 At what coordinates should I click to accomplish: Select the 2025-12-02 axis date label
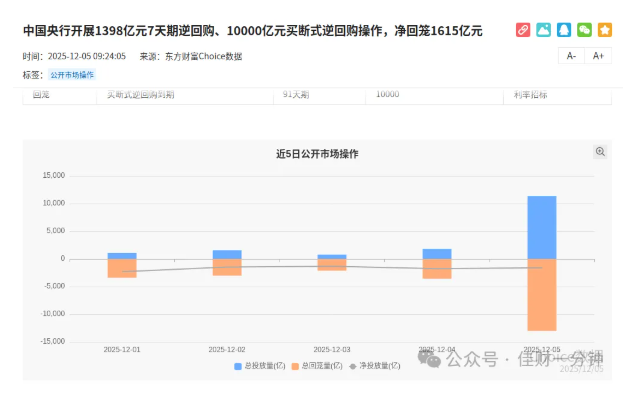coord(227,350)
